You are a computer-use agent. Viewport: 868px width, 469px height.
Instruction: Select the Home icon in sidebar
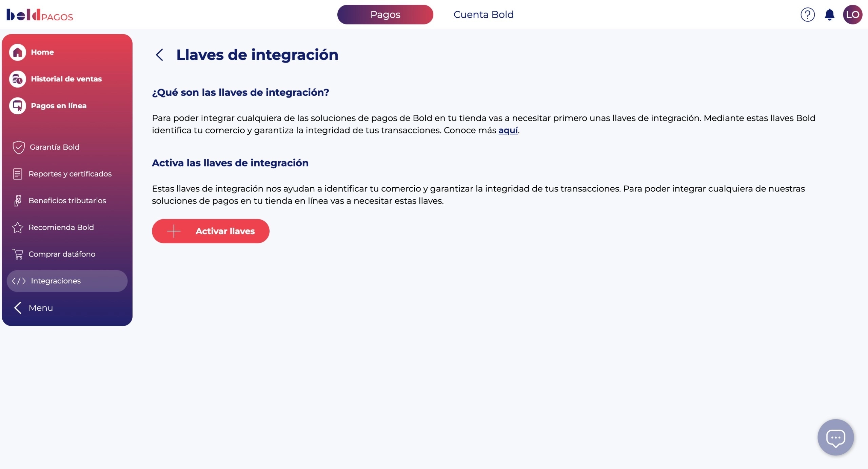[17, 52]
